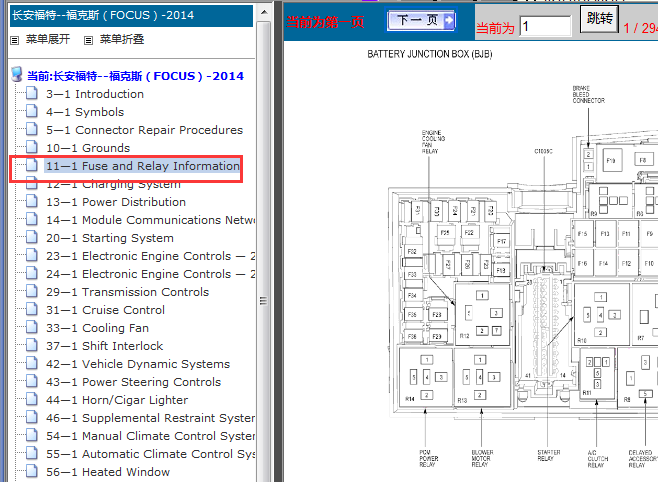Expand all menus with 菜单展开
The width and height of the screenshot is (658, 482).
point(48,39)
